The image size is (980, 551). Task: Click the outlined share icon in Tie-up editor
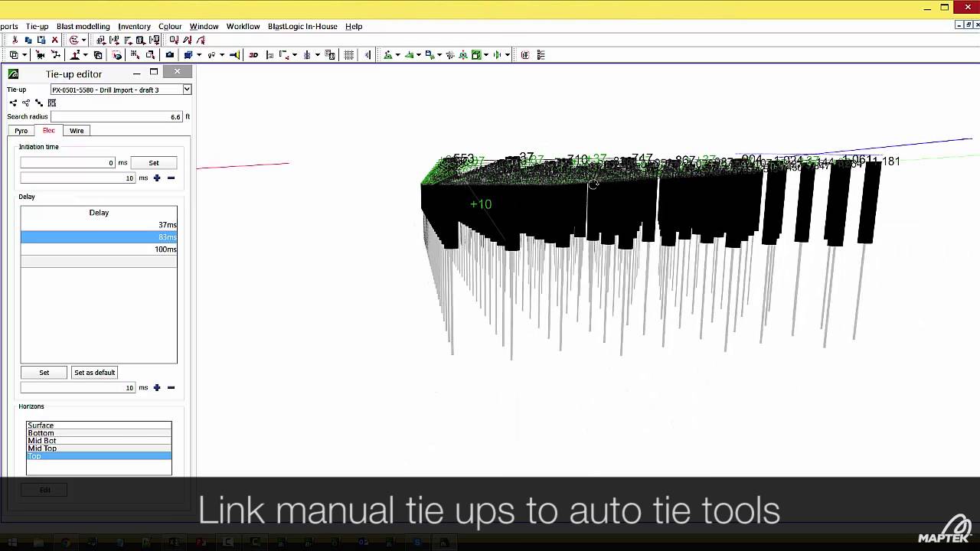[x=26, y=103]
